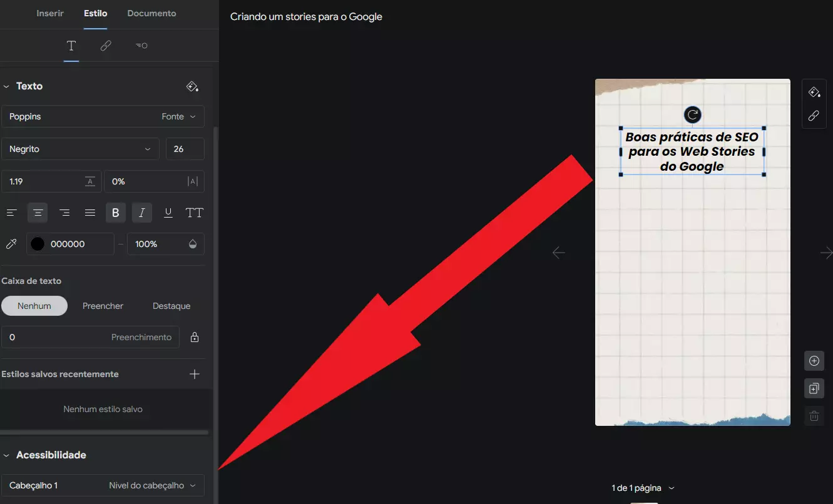The image size is (833, 504).
Task: Open the link sub-tab icon
Action: click(106, 46)
